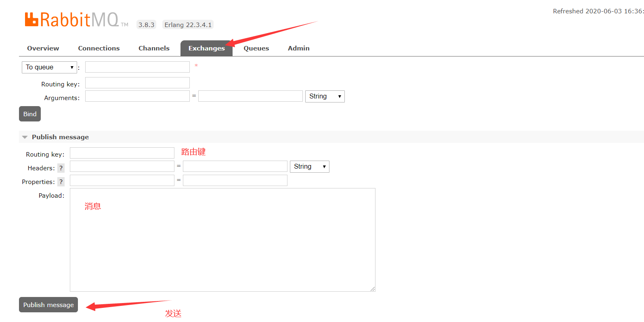Select the Exchanges tab
The image size is (644, 322).
pos(206,48)
